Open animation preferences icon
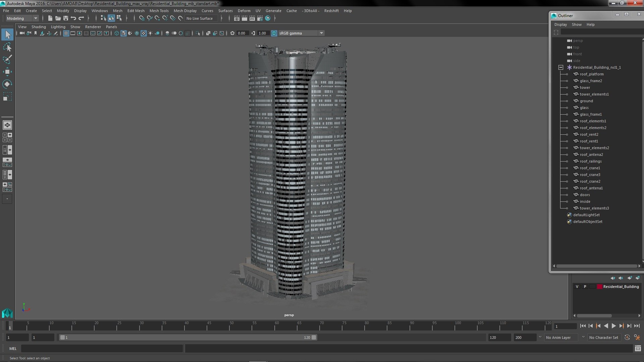This screenshot has height=362, width=644. (x=637, y=338)
